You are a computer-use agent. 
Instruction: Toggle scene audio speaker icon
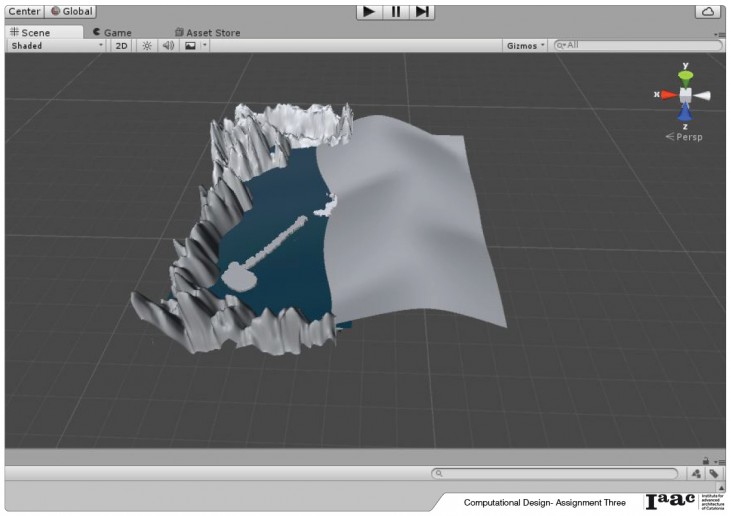point(168,45)
